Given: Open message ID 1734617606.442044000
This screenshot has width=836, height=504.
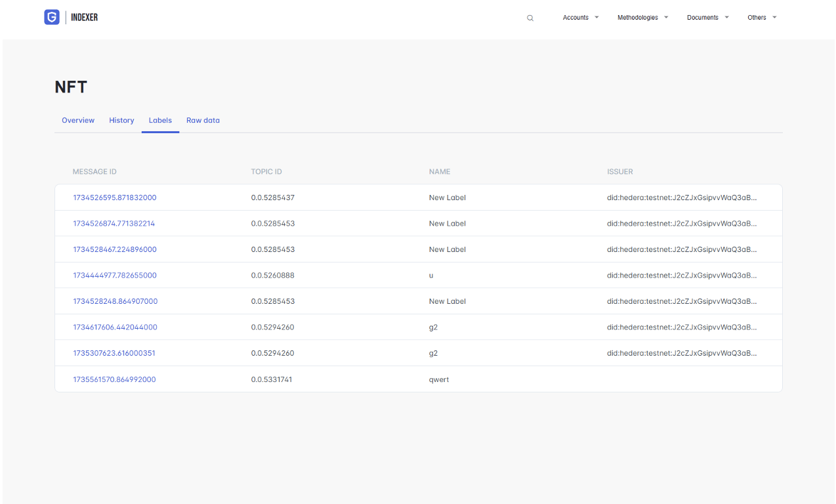Looking at the screenshot, I should point(115,327).
